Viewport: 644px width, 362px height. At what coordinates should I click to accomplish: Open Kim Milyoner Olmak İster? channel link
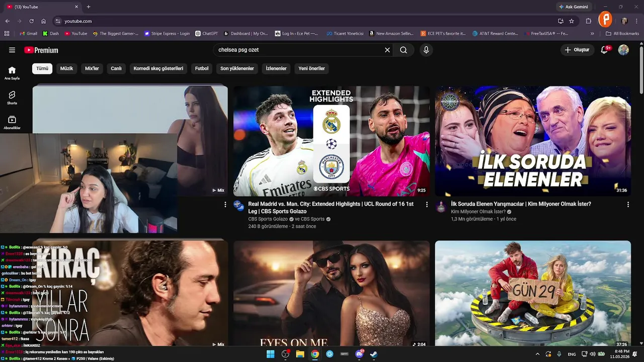(478, 212)
